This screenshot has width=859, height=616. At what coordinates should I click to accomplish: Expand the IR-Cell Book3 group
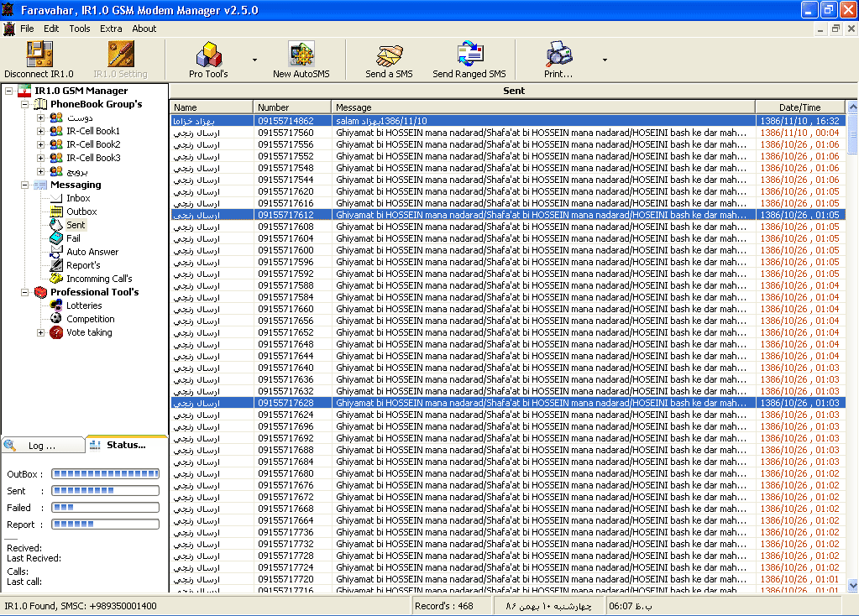click(x=40, y=158)
